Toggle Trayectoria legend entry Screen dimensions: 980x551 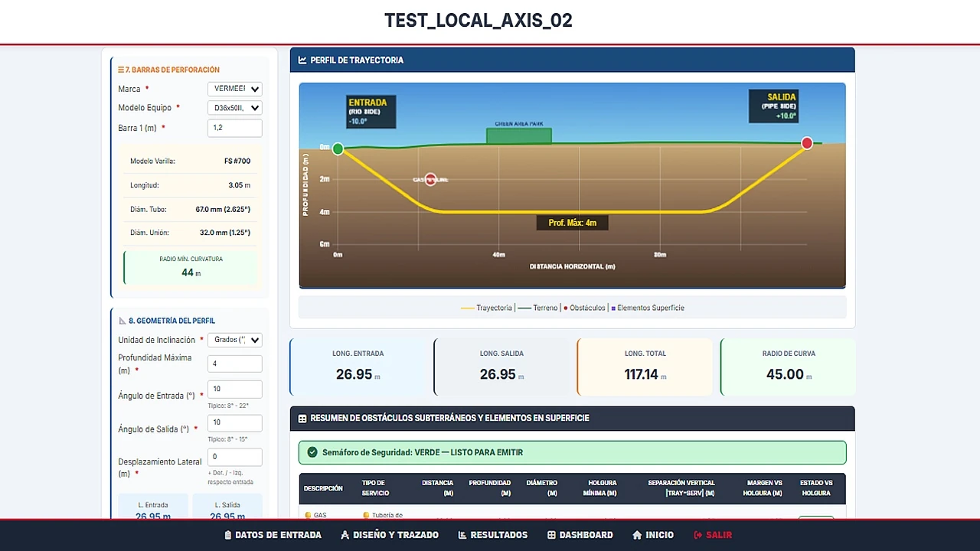[486, 308]
